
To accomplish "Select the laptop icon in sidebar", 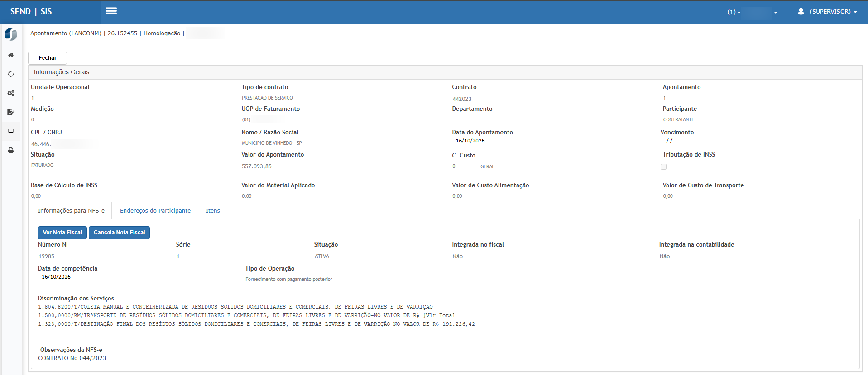I will click(x=11, y=131).
